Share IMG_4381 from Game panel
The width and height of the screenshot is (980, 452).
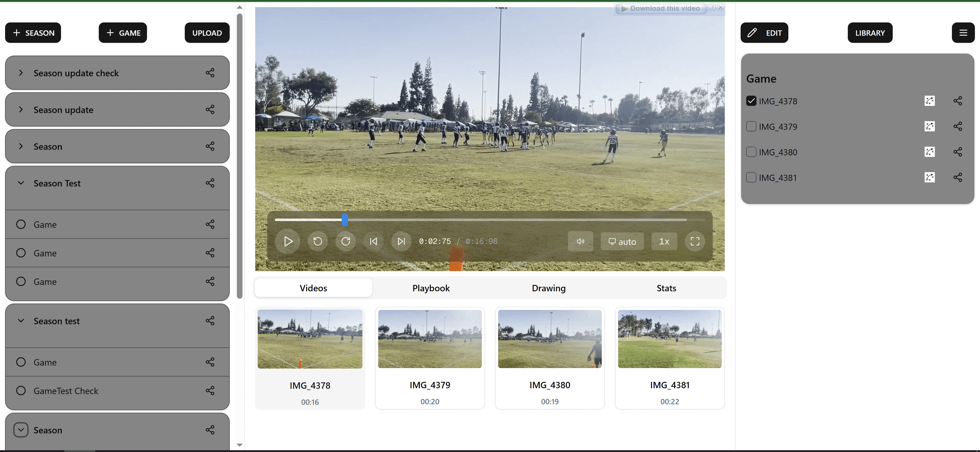(958, 177)
